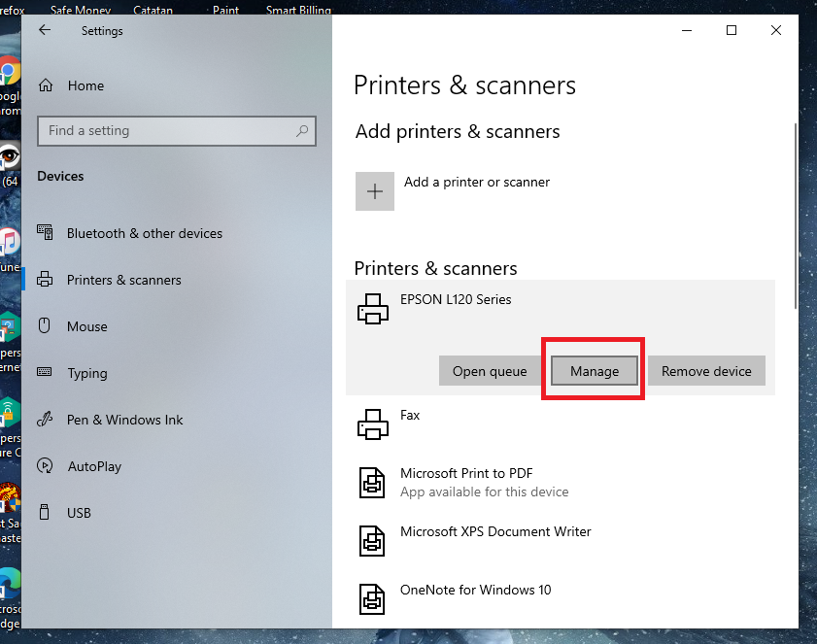Screen dimensions: 817x644
Task: Select Printers & scanners in sidebar
Action: pos(123,280)
